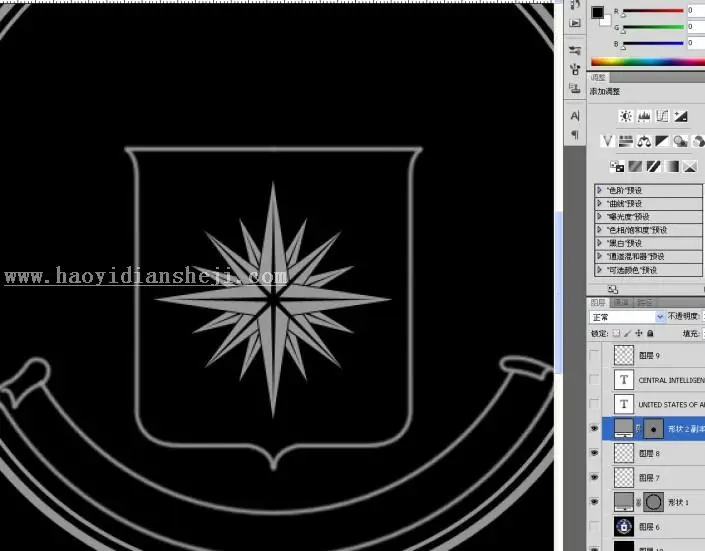Click the green G slider handle

623,31
